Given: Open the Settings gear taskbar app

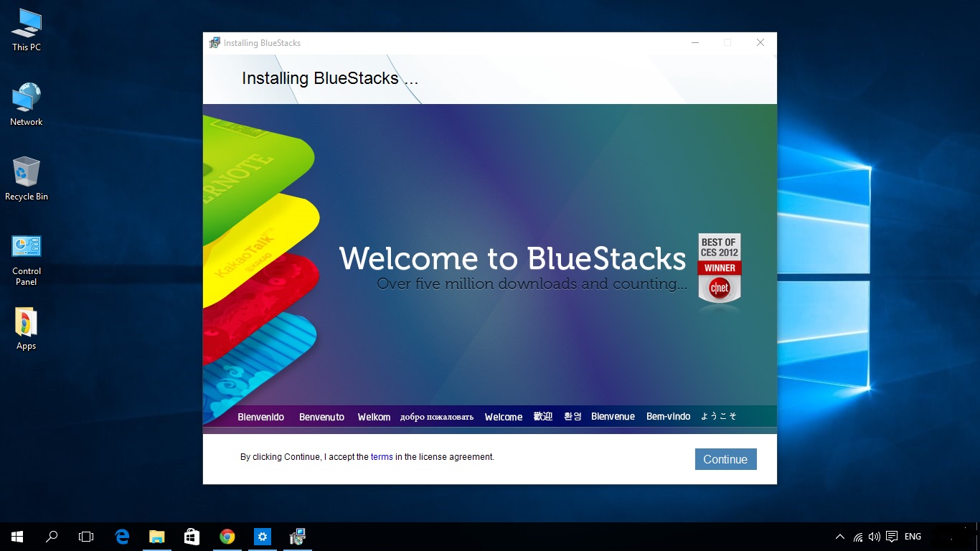Looking at the screenshot, I should (263, 537).
